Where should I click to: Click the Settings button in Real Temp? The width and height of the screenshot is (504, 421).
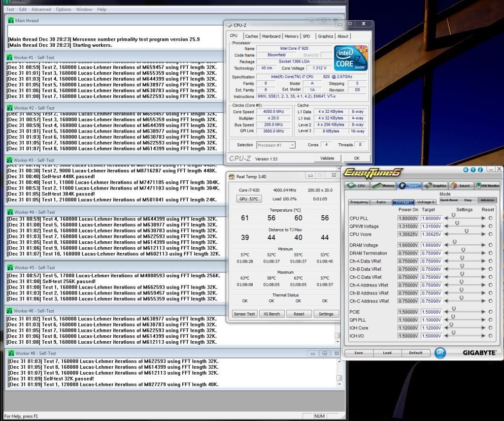tap(326, 314)
